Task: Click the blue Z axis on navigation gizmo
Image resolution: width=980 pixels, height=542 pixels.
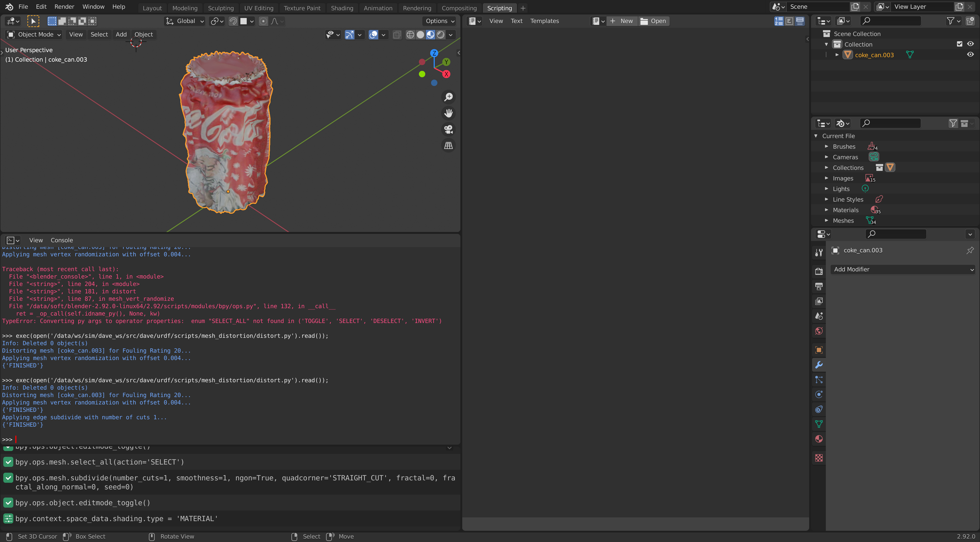Action: coord(434,53)
